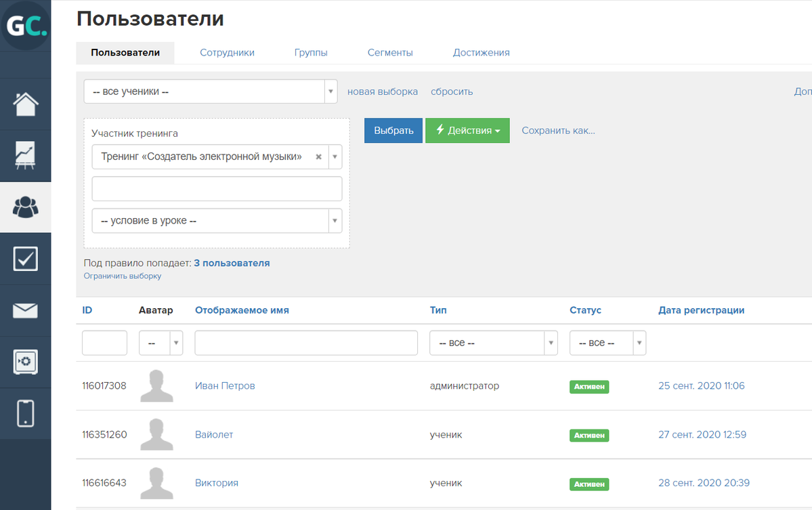
Task: Open the mail envelope icon in sidebar
Action: coord(26,311)
